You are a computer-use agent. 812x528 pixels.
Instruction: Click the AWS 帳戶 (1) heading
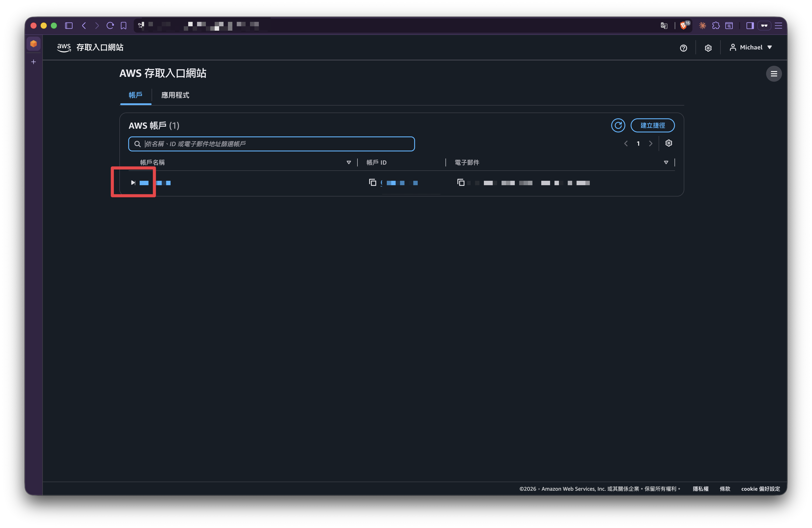click(x=154, y=126)
